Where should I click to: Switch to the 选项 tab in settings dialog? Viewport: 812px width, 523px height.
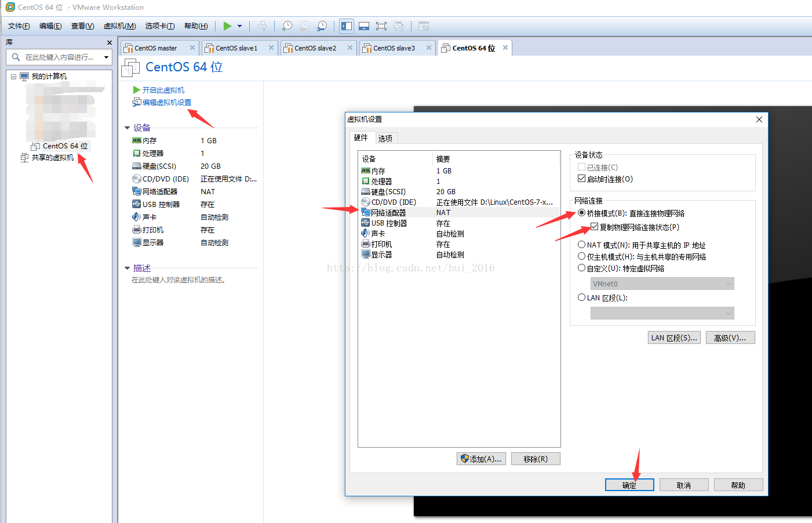pyautogui.click(x=385, y=138)
